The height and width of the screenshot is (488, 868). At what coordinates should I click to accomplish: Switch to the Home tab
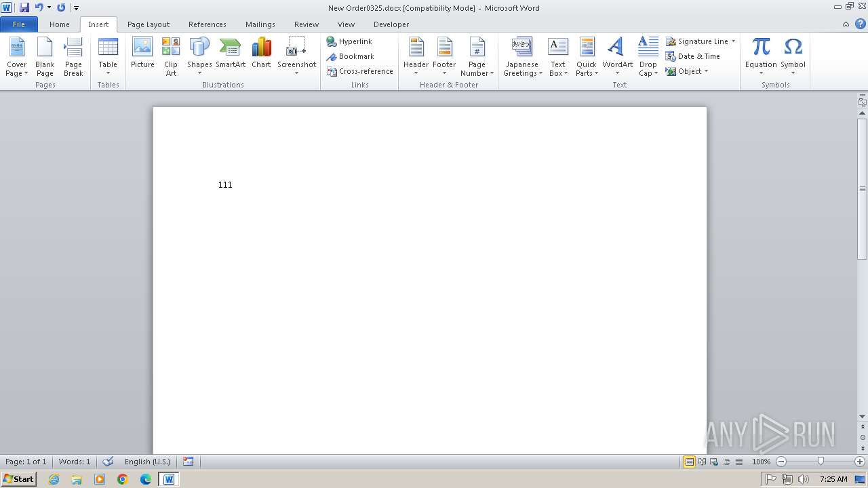pos(59,24)
